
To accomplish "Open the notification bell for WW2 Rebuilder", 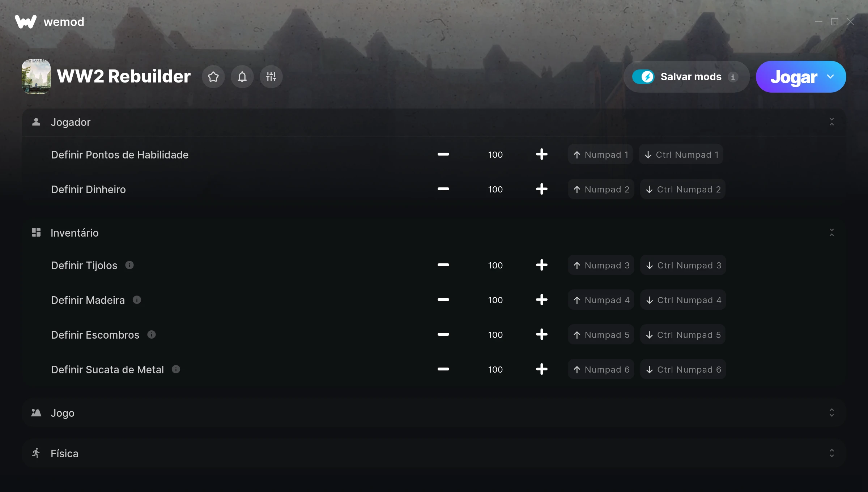I will (242, 77).
